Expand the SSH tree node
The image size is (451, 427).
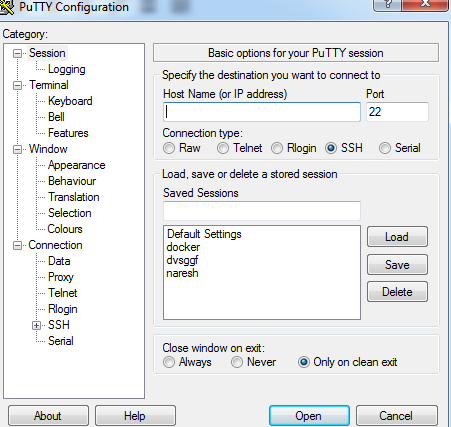pos(36,325)
